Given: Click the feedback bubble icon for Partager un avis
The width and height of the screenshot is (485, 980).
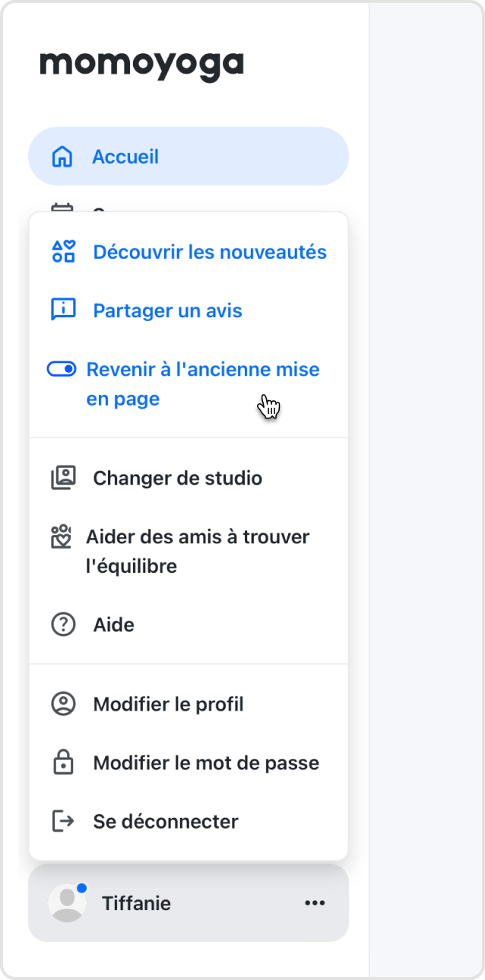Looking at the screenshot, I should coord(63,310).
